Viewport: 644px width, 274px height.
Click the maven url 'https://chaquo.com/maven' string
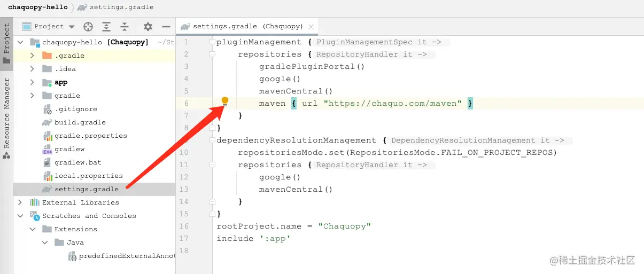392,103
